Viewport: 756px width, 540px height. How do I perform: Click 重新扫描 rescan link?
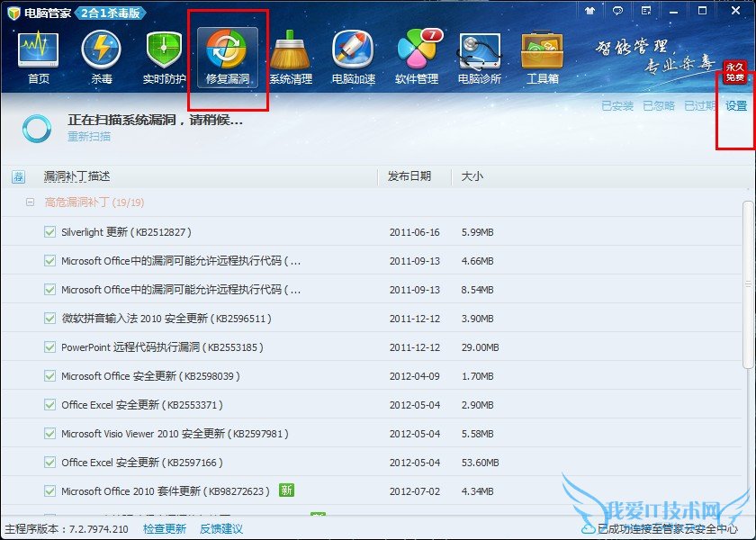[x=89, y=137]
